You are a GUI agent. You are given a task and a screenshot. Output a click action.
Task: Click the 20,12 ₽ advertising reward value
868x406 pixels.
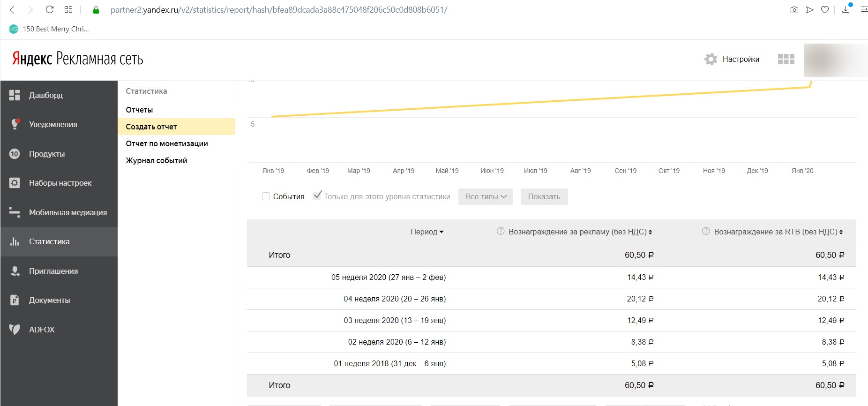(x=640, y=299)
